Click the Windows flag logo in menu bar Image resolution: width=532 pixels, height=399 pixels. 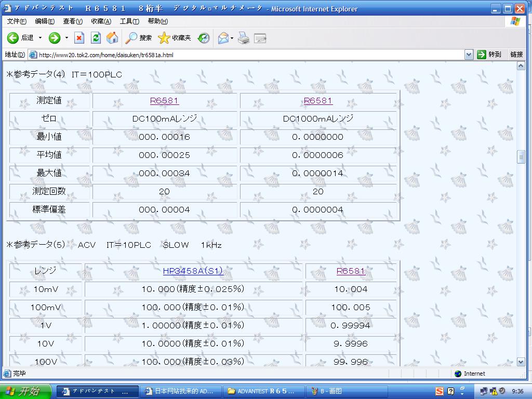coord(515,21)
